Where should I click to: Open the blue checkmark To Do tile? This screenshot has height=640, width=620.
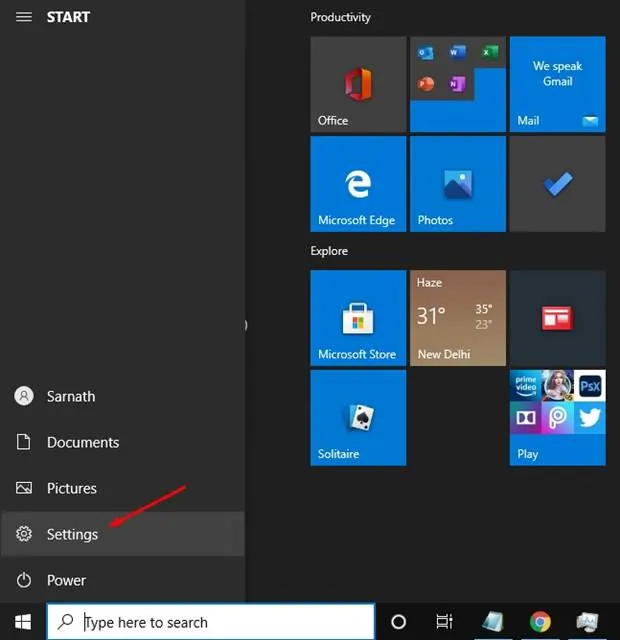(x=557, y=184)
